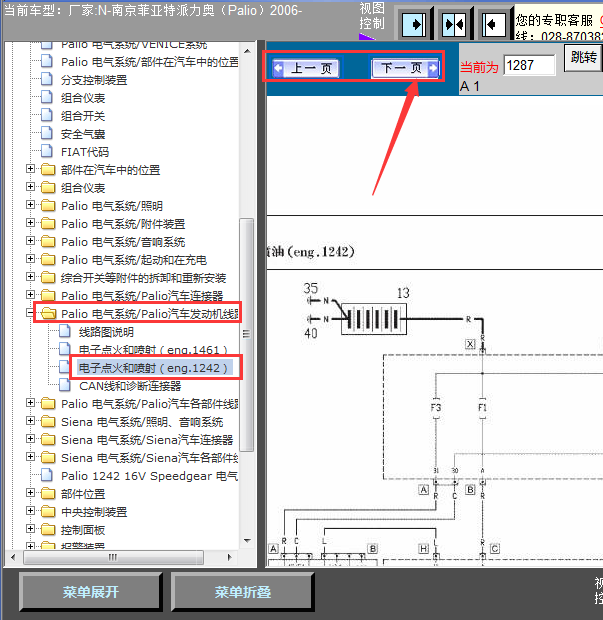Expand the 控制面板 folder
This screenshot has width=603, height=620.
30,529
